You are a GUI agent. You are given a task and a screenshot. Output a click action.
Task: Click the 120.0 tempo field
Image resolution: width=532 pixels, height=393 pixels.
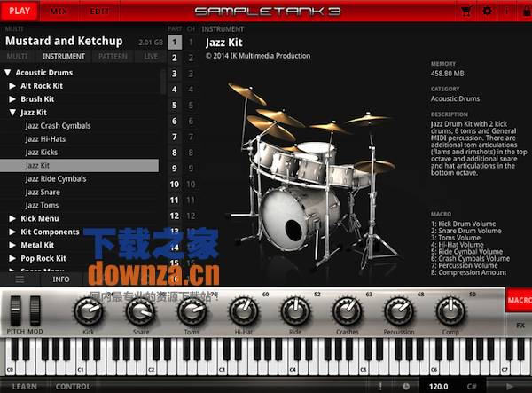438,386
